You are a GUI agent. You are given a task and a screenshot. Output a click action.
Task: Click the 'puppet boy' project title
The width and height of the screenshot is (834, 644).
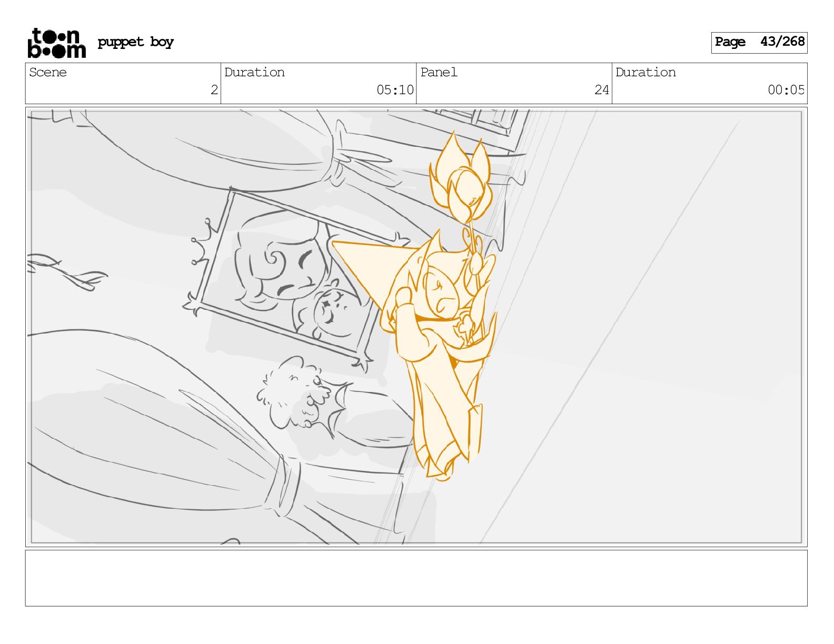(x=135, y=42)
